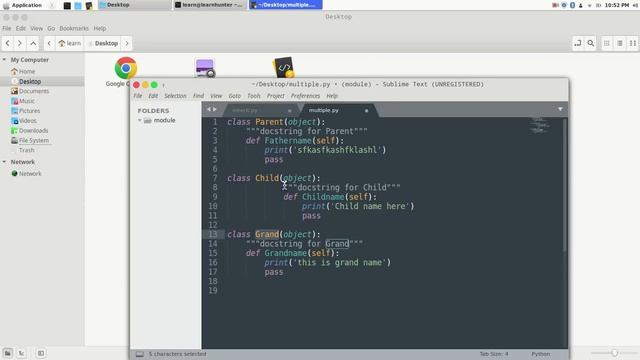Switch file manager to list view
The width and height of the screenshot is (640, 360).
pos(620,43)
